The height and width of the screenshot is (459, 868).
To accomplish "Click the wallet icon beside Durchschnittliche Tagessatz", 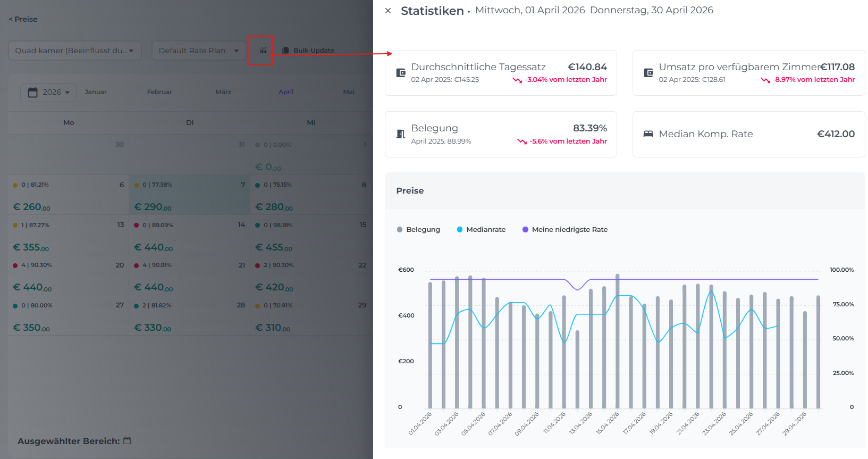I will tap(401, 73).
